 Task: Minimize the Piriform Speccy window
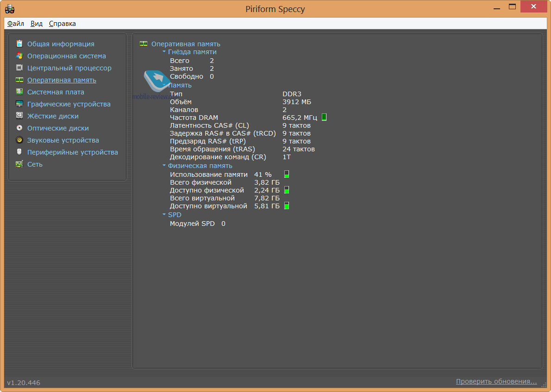pyautogui.click(x=496, y=7)
